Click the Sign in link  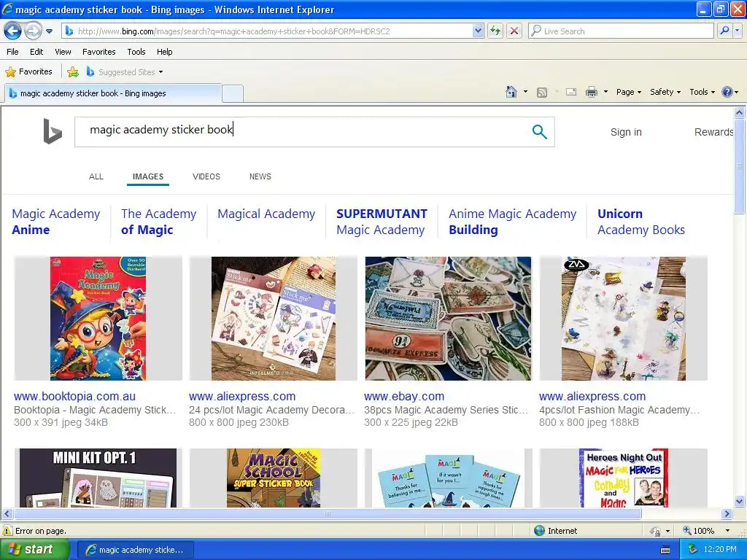tap(626, 133)
